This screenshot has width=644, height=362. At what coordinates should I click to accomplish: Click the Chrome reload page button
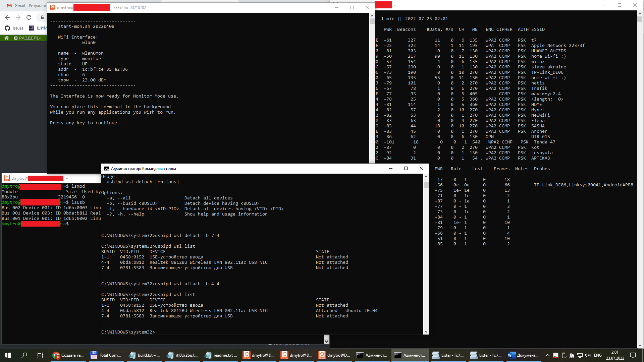click(x=29, y=17)
